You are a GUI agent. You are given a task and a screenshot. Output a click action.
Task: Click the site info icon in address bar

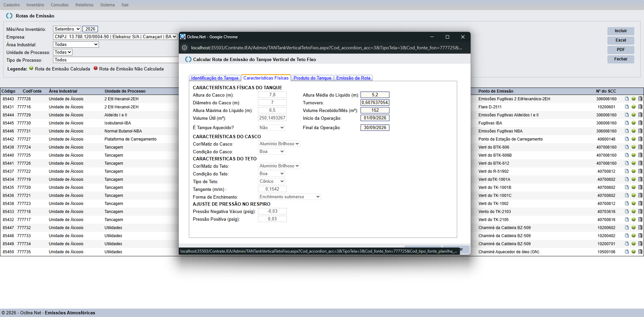(x=184, y=48)
